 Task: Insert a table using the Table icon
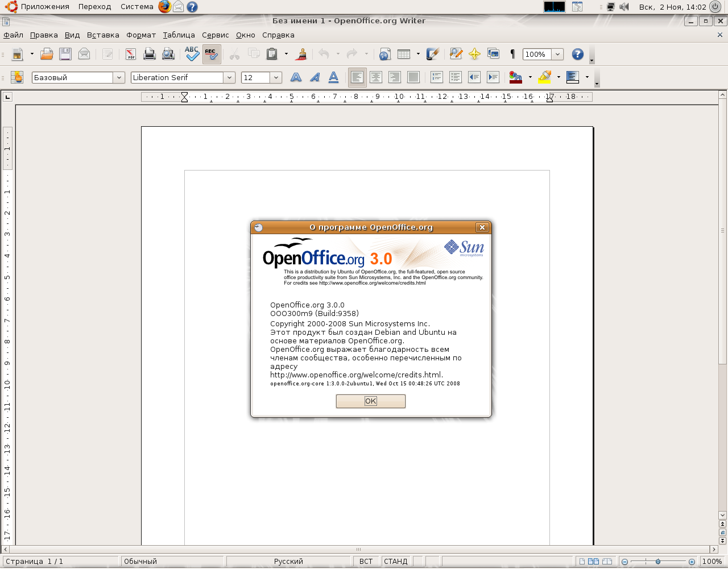pos(404,54)
